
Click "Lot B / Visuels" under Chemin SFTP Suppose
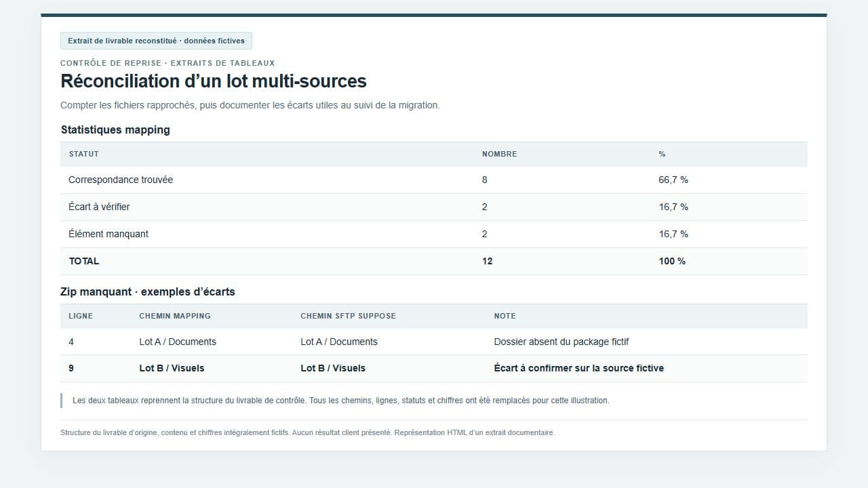(333, 368)
